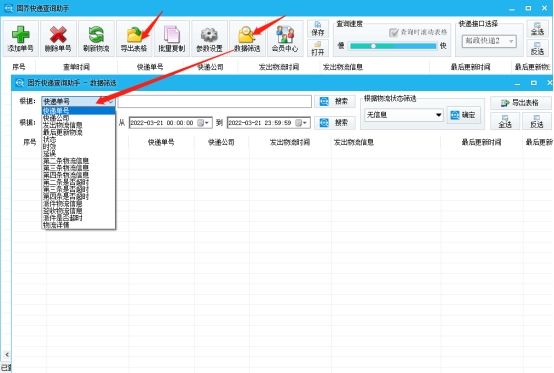Open the 会员中心 member center
This screenshot has width=554, height=373.
(x=285, y=38)
